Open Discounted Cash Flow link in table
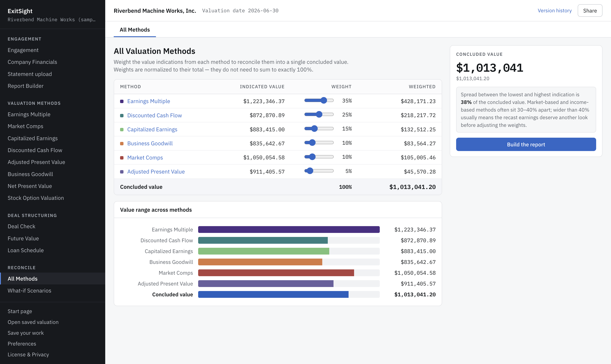This screenshot has height=364, width=611. click(154, 115)
